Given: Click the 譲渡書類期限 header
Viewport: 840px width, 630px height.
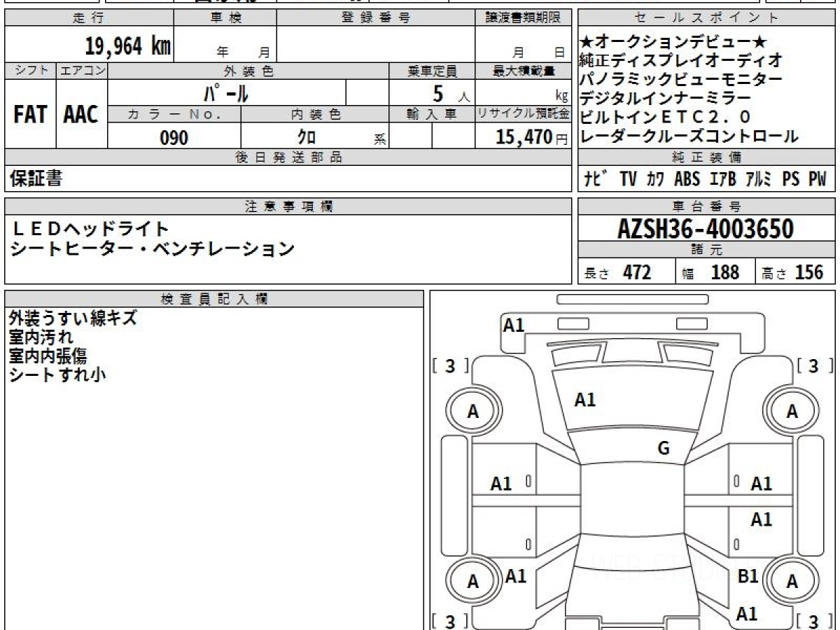Looking at the screenshot, I should click(x=524, y=19).
